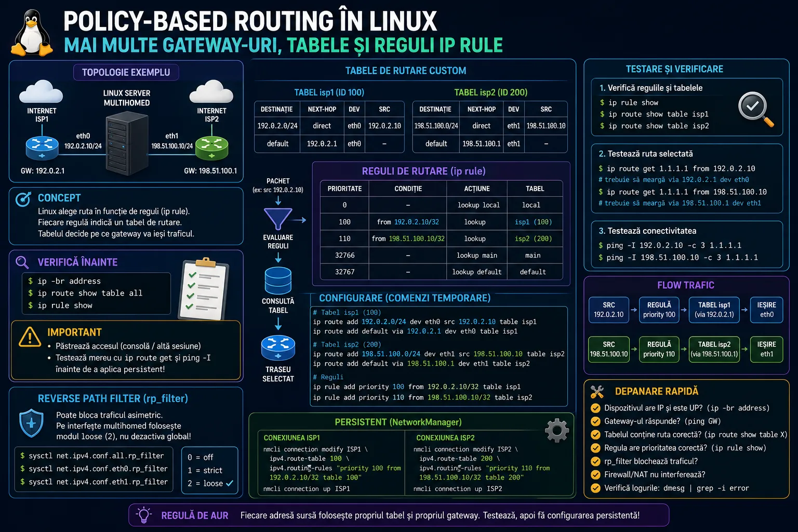The image size is (798, 532).
Task: Click the INTERNET ISP2 cloud icon
Action: point(211,92)
